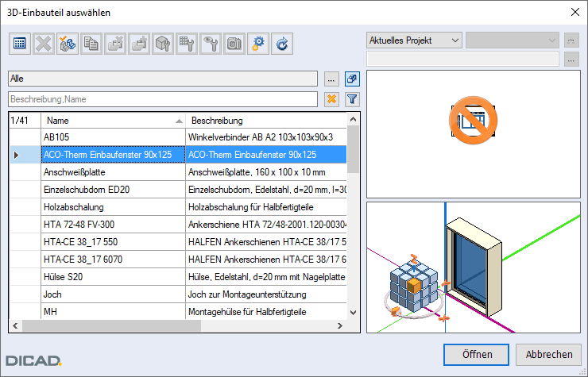This screenshot has height=377, width=588.
Task: Click the vertical scrollbar thumb
Action: click(353, 149)
